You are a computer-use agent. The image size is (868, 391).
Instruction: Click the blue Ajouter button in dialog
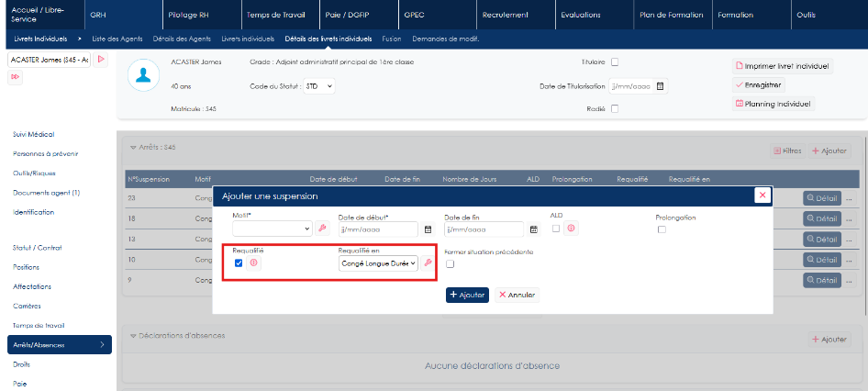[x=467, y=295]
